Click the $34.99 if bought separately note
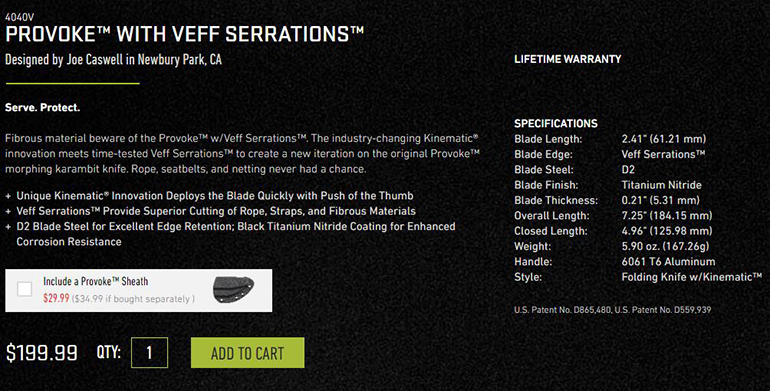Screen dimensions: 770x391 pyautogui.click(x=133, y=299)
